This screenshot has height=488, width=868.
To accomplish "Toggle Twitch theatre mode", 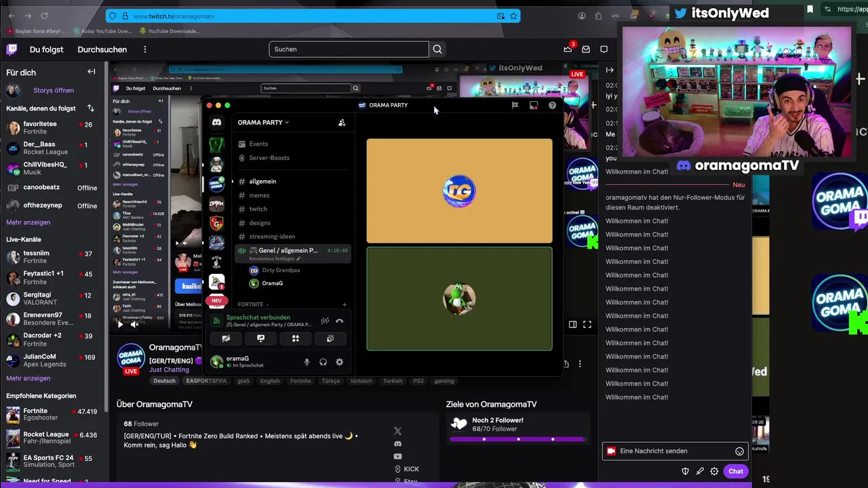I will pyautogui.click(x=573, y=325).
